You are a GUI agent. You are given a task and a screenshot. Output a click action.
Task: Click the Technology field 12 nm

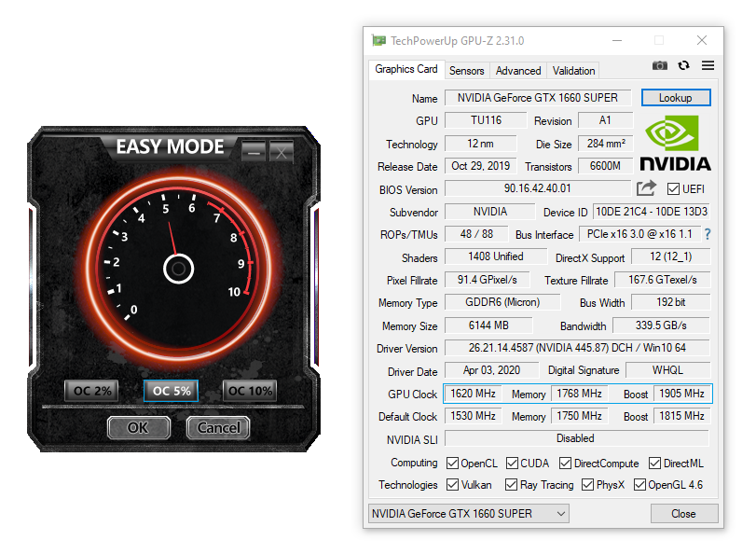[480, 144]
